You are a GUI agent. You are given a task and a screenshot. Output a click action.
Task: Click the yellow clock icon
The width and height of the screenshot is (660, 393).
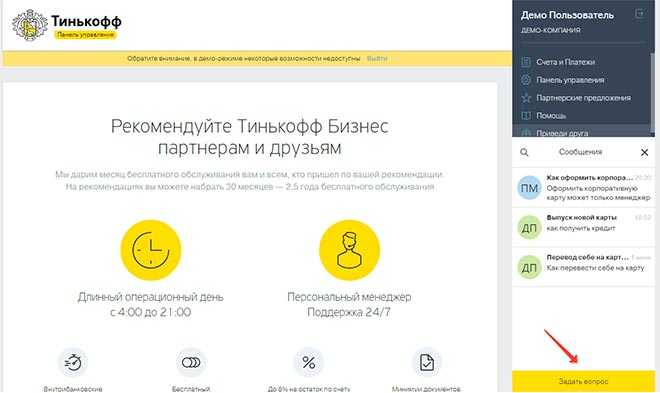151,250
